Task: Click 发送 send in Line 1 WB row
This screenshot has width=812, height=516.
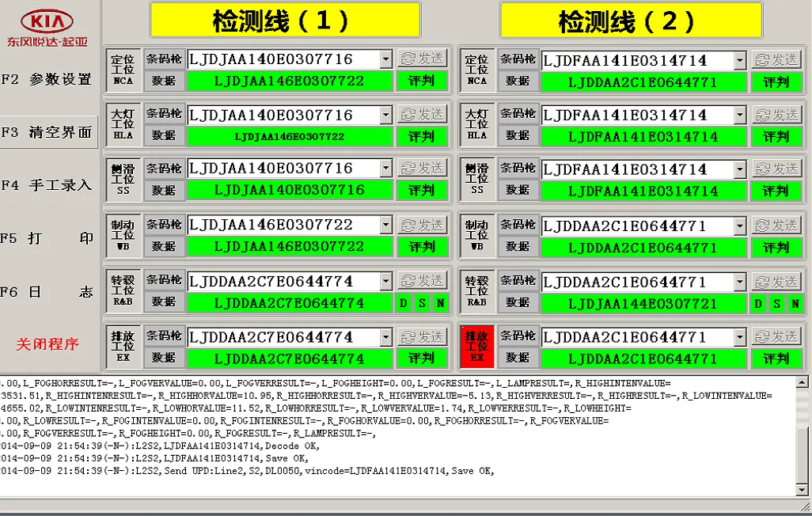Action: (x=422, y=225)
